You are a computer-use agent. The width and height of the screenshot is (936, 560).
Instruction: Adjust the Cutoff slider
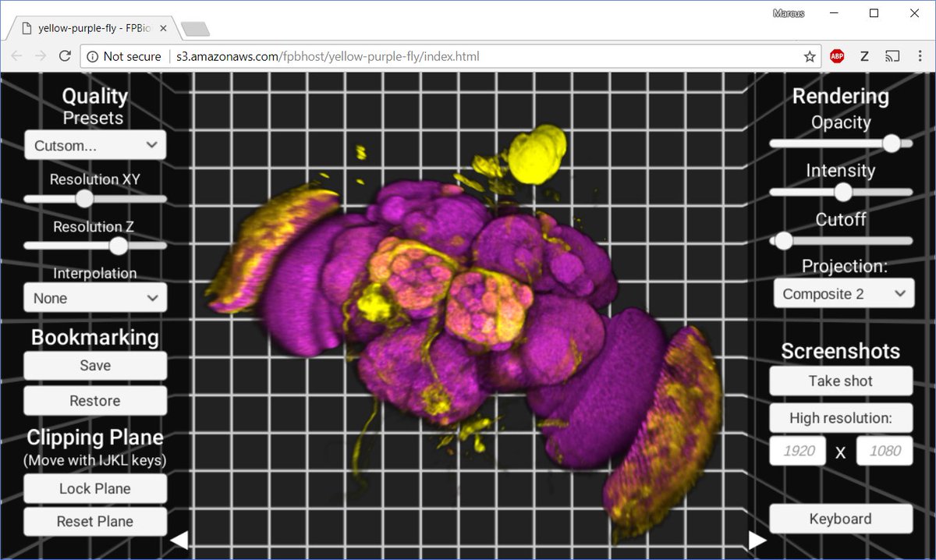click(841, 241)
